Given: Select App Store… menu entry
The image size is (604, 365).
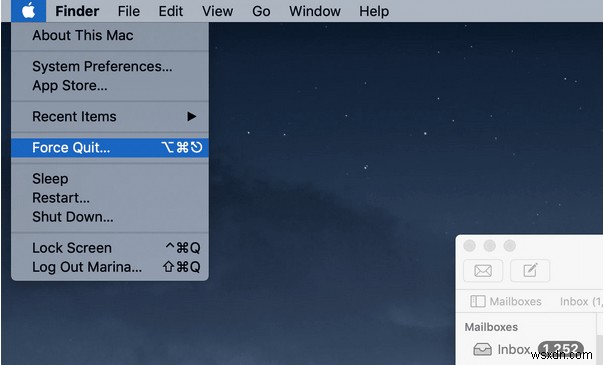Looking at the screenshot, I should 110,85.
